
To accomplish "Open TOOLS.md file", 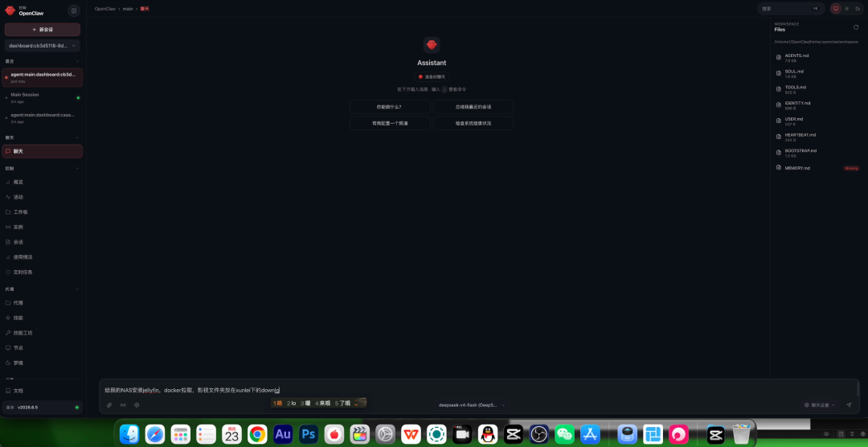I will tap(817, 89).
